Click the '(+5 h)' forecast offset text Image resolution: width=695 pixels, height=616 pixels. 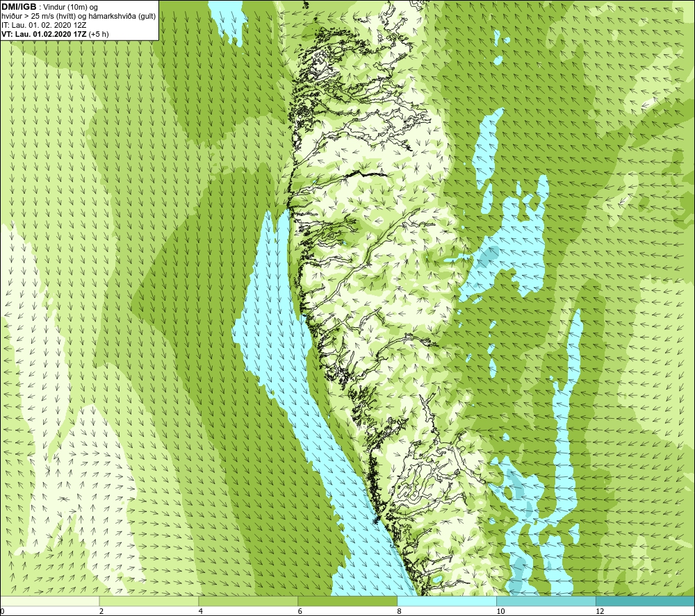point(99,34)
